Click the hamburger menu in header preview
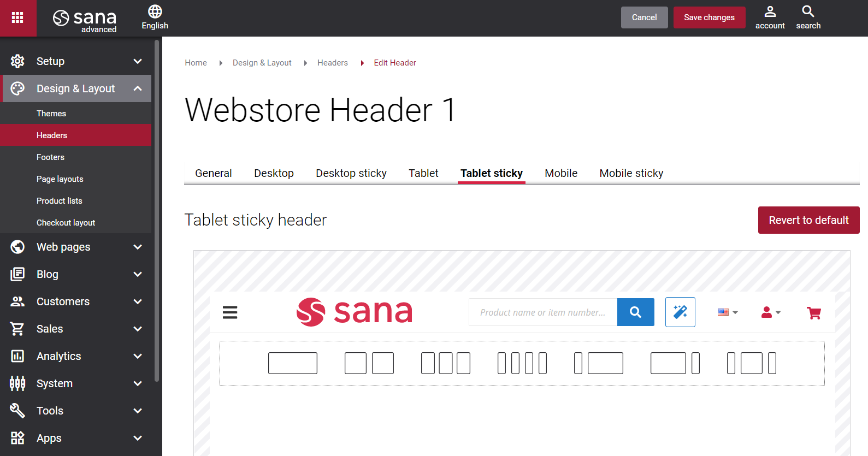The image size is (868, 456). pyautogui.click(x=230, y=312)
